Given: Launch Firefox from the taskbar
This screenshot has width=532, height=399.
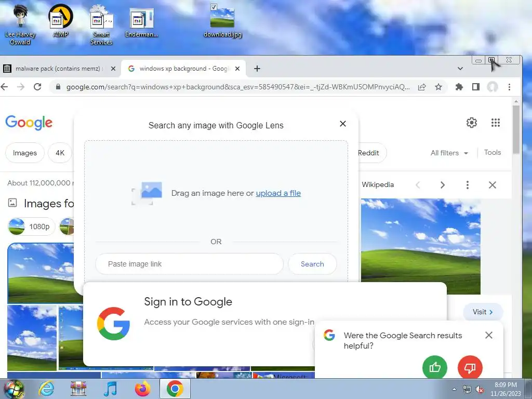Looking at the screenshot, I should [x=142, y=389].
